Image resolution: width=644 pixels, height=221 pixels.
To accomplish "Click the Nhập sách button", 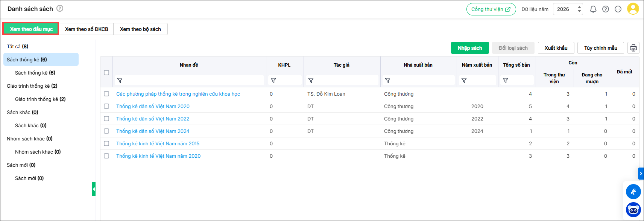I will pyautogui.click(x=470, y=48).
